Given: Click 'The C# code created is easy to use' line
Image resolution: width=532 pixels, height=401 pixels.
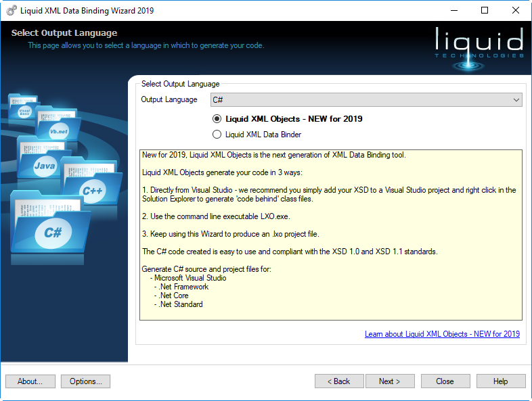Looking at the screenshot, I should tap(290, 252).
